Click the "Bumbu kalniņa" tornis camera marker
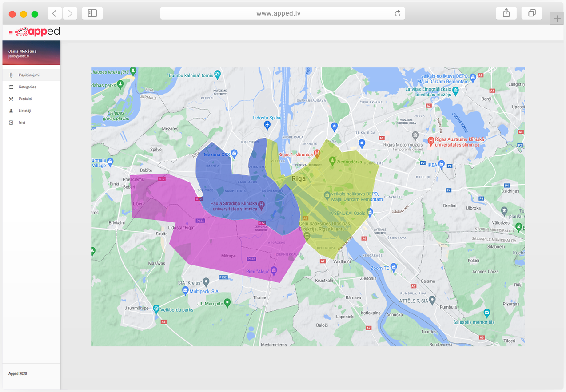 pos(217,74)
